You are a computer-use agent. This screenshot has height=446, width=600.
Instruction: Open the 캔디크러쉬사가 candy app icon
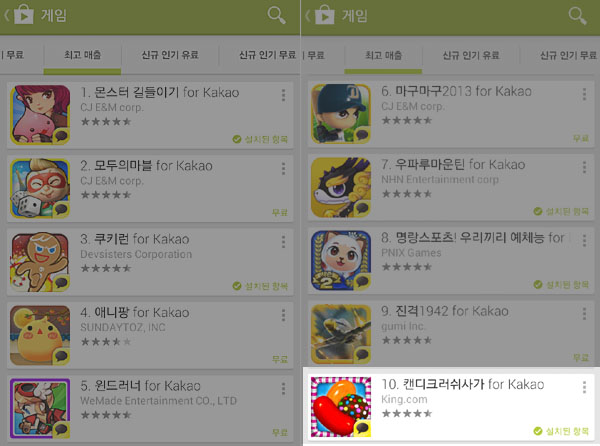(341, 407)
